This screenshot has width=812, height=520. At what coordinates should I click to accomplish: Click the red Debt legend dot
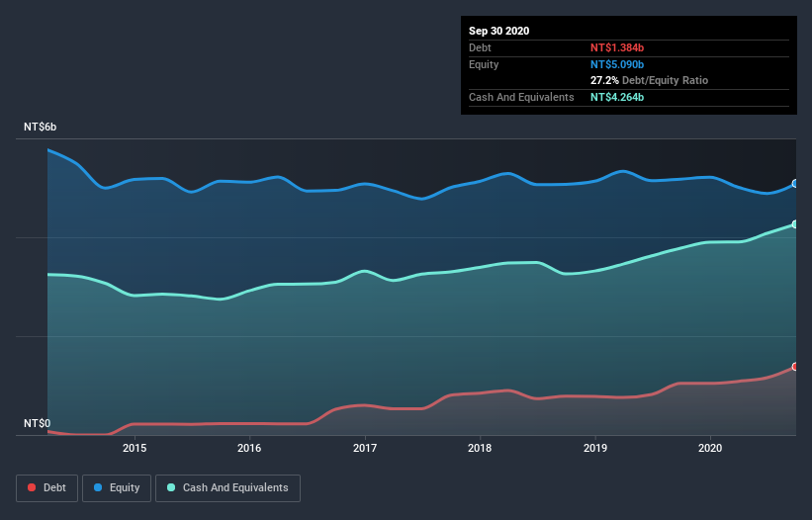[32, 487]
